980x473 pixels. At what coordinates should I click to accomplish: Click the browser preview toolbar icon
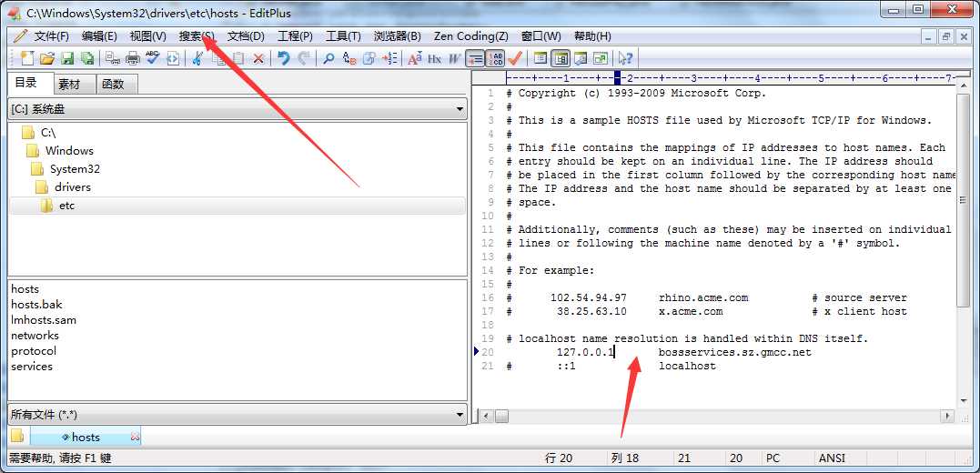pyautogui.click(x=173, y=59)
